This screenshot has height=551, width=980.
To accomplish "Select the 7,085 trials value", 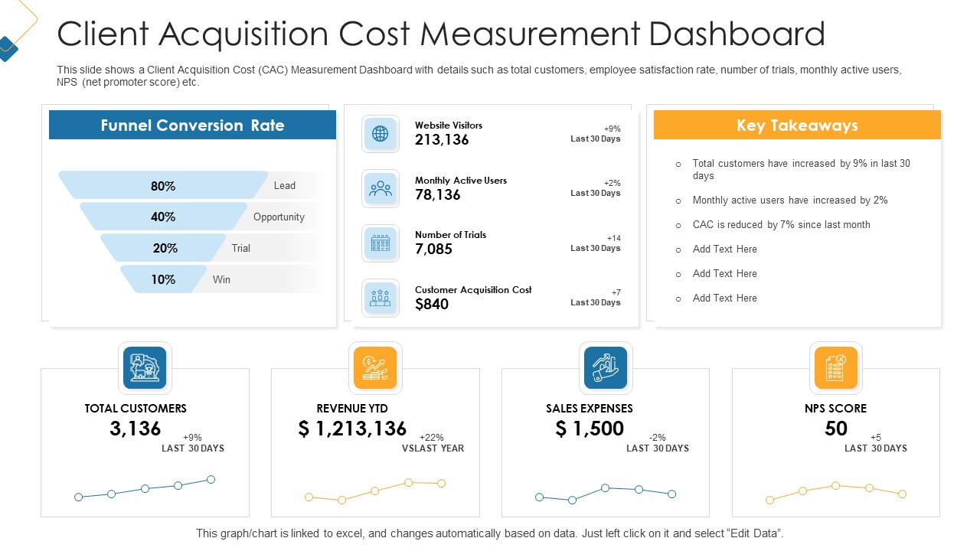I will pyautogui.click(x=433, y=249).
